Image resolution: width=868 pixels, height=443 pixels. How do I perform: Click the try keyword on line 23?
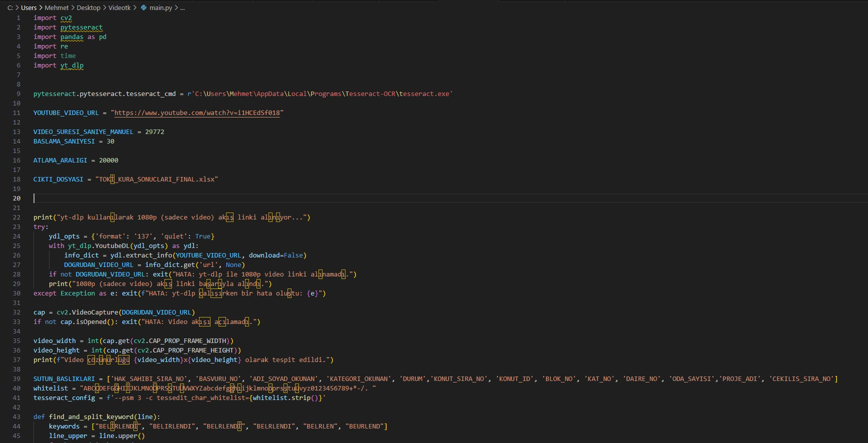(39, 227)
